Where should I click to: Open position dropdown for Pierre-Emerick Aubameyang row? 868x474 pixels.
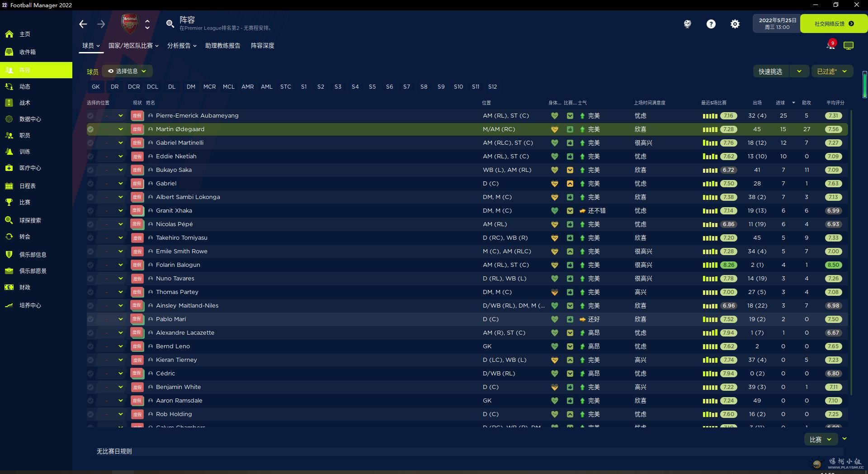121,116
